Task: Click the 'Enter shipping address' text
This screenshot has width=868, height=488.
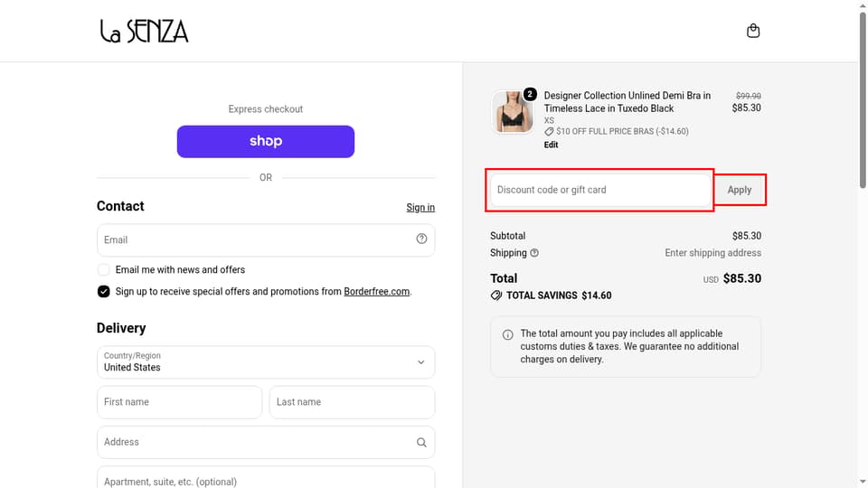Action: [713, 253]
